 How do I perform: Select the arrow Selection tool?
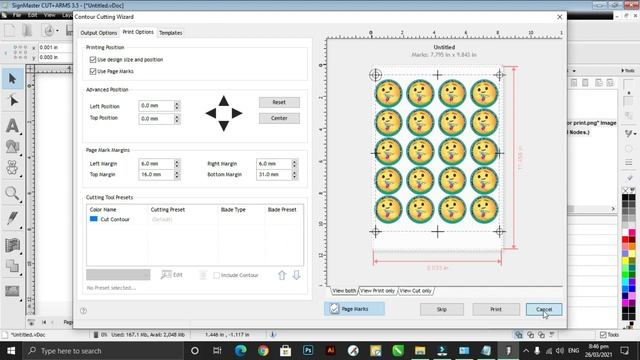12,78
